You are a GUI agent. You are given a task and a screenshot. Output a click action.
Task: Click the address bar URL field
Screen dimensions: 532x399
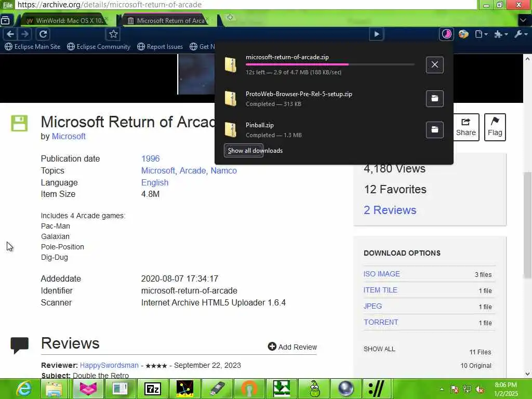(x=246, y=5)
